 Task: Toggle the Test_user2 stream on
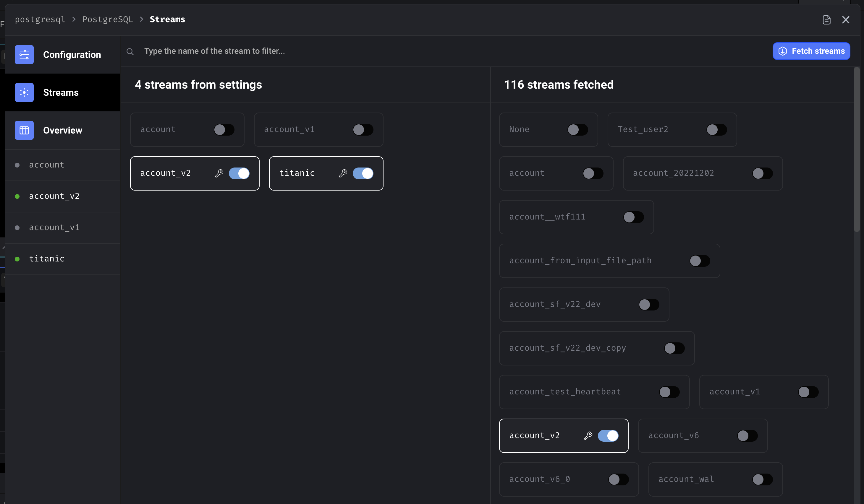pos(716,129)
